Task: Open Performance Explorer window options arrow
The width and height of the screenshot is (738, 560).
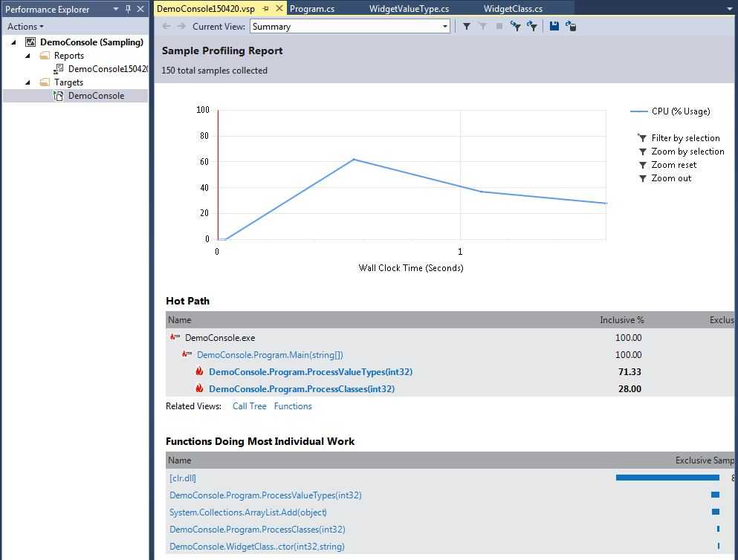Action: [116, 9]
